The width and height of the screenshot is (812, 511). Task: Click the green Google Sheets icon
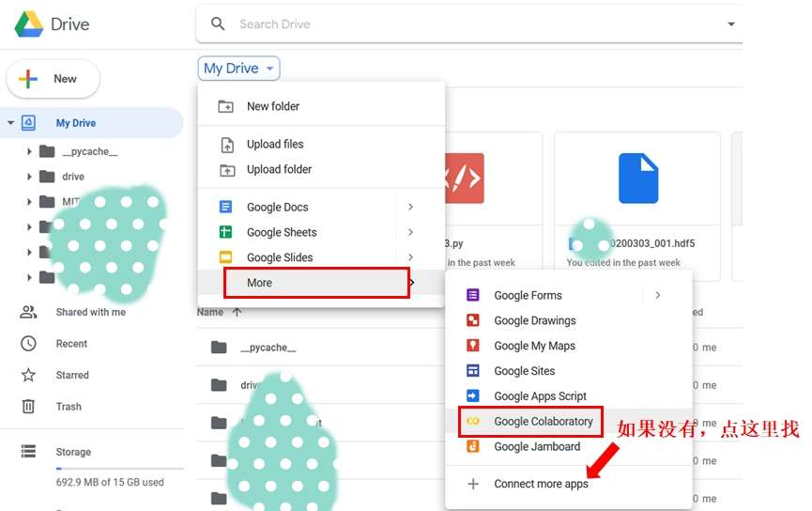(226, 232)
